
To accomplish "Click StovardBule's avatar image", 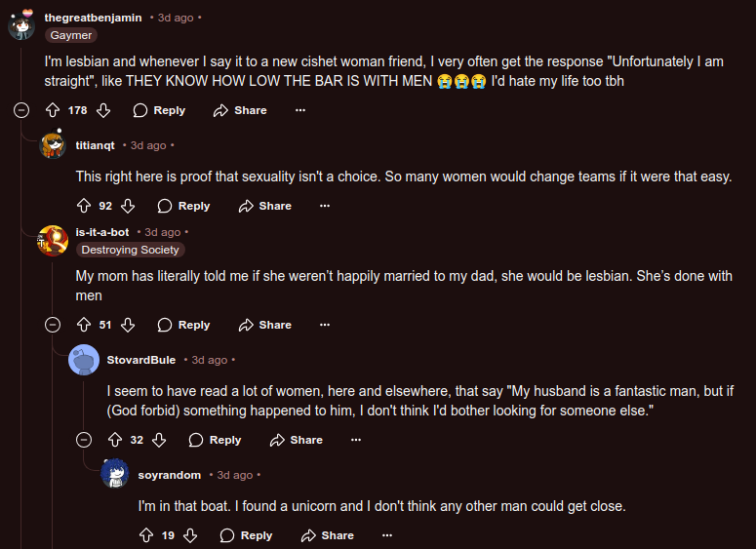I will 84,360.
